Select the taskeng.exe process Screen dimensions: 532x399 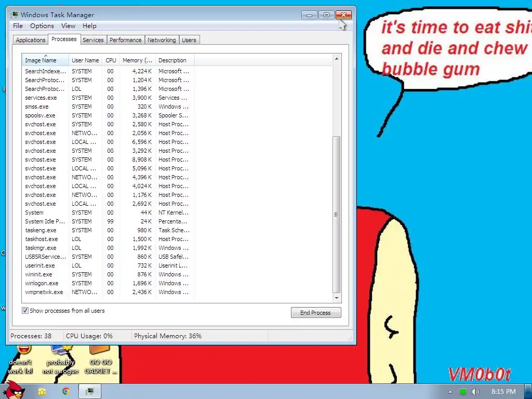click(x=108, y=230)
